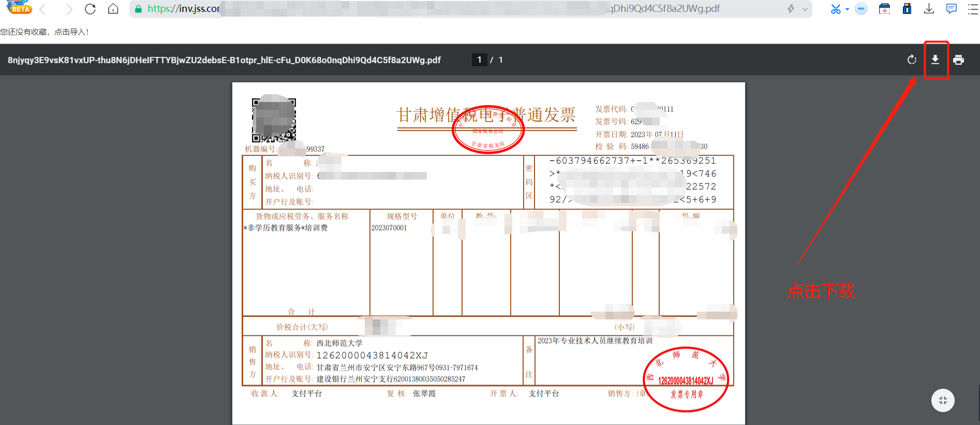Screen dimensions: 980x425
Task: Navigate forward in the browser
Action: 68,9
